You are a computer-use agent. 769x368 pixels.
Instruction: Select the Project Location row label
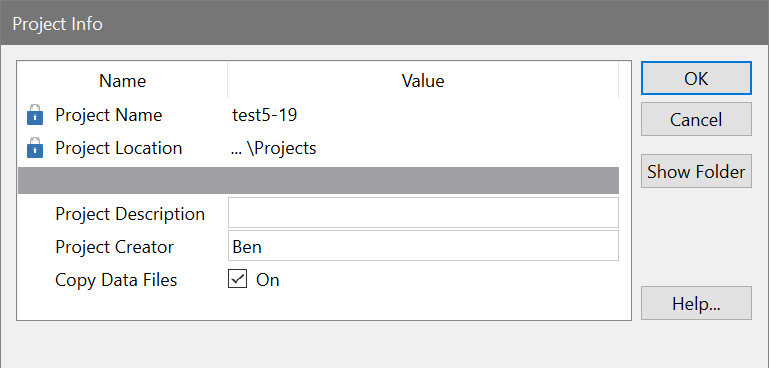coord(119,148)
